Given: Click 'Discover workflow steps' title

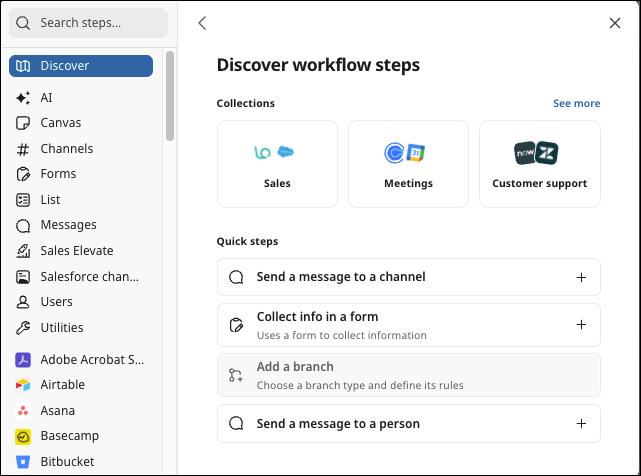Looking at the screenshot, I should pos(318,65).
